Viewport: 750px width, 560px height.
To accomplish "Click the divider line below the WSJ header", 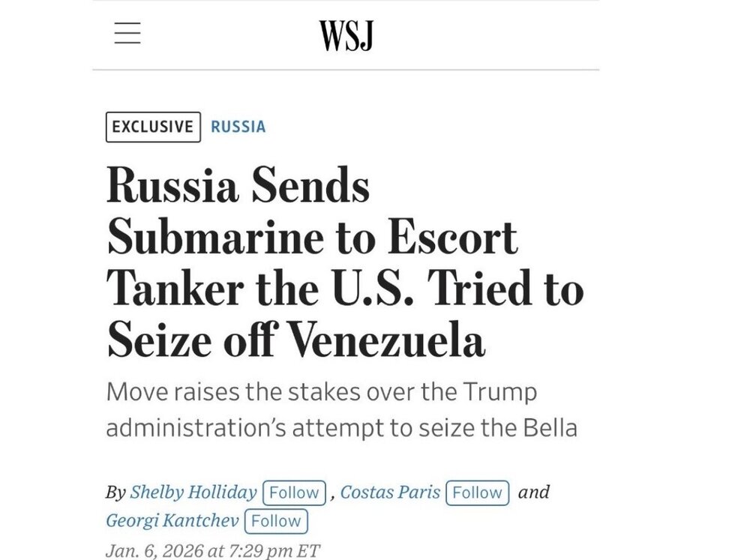I will click(x=346, y=70).
